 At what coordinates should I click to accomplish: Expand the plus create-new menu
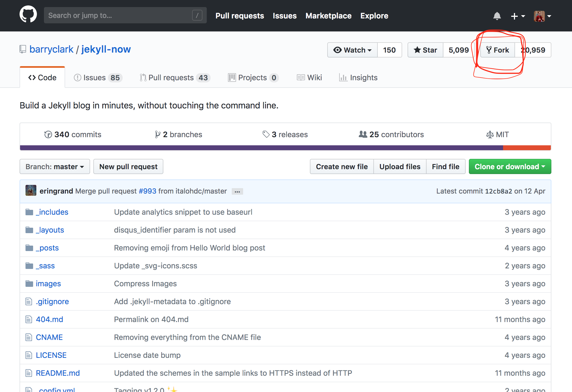(x=518, y=16)
